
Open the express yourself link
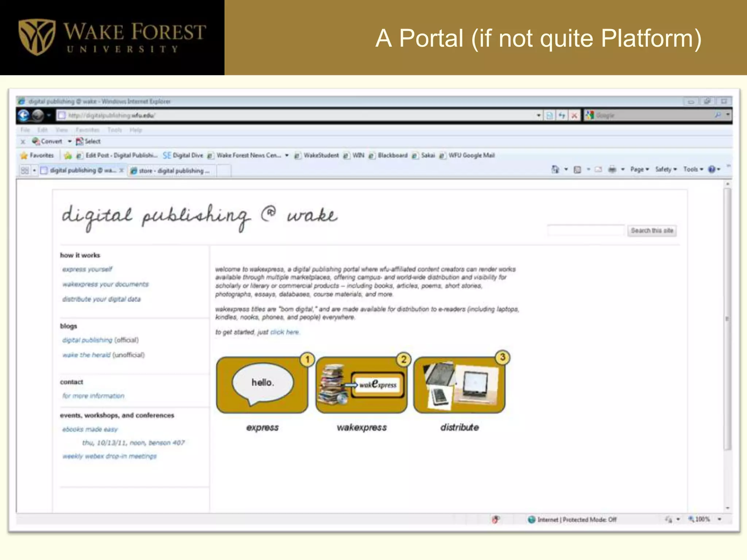tap(87, 269)
